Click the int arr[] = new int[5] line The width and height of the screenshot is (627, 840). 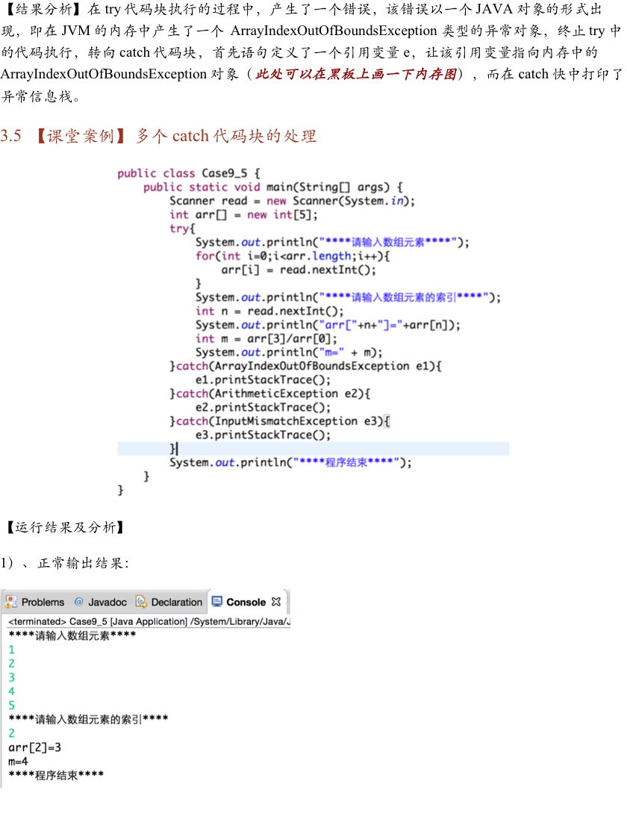(x=243, y=215)
